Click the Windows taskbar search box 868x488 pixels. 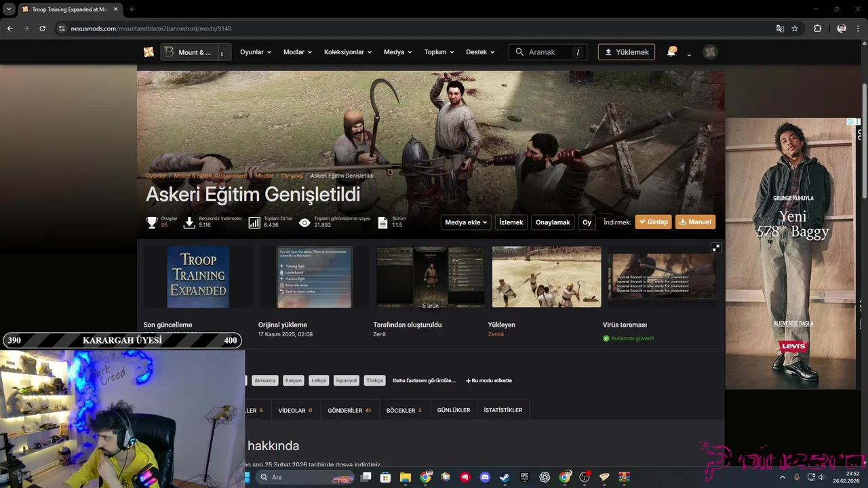click(307, 477)
